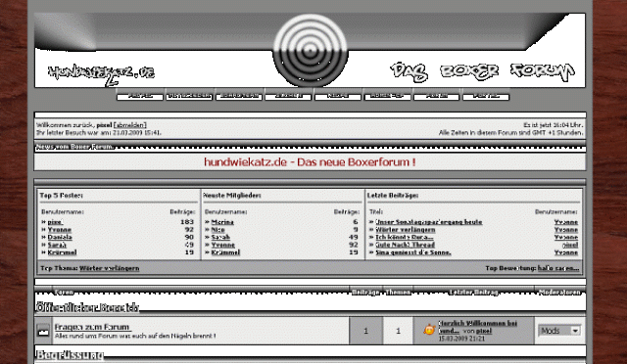Screen dimensions: 627x364
Task: Click the orange smiley post icon
Action: (429, 330)
